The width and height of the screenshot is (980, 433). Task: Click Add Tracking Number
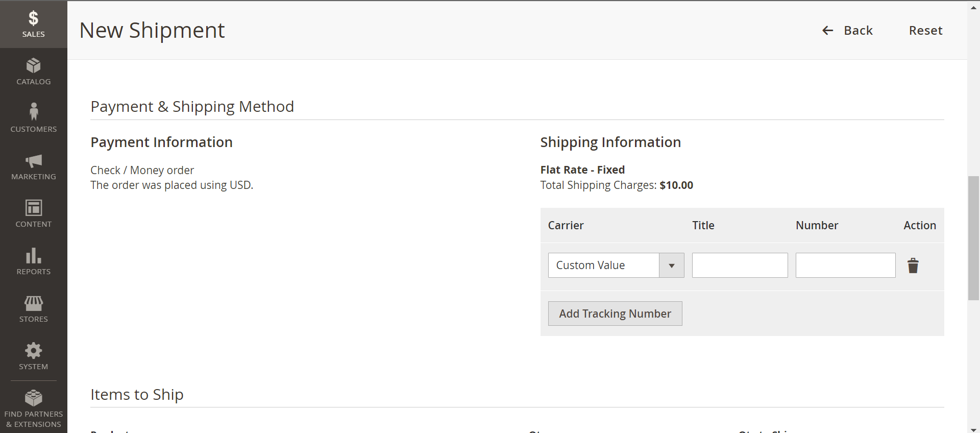[615, 313]
